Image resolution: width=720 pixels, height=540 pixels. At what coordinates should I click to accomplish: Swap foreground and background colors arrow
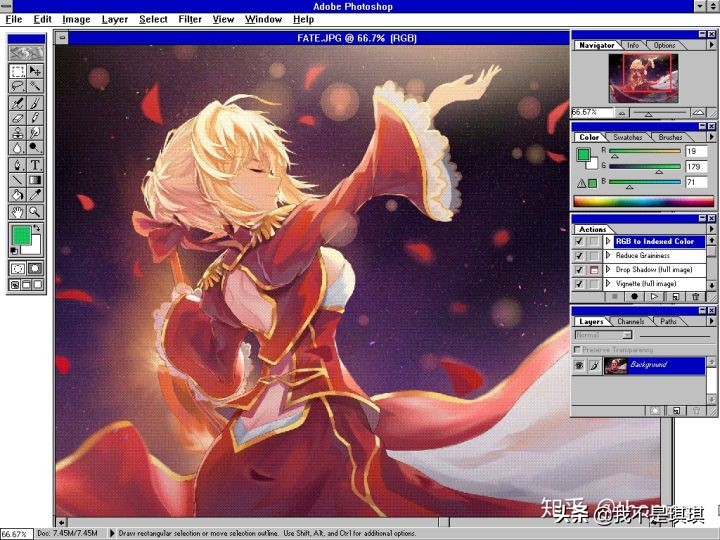(x=37, y=228)
